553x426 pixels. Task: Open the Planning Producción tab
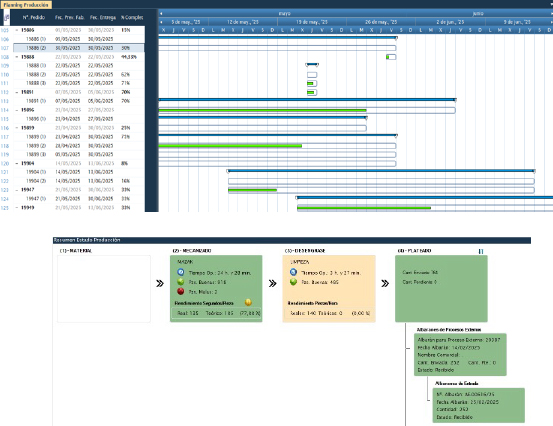(x=26, y=5)
